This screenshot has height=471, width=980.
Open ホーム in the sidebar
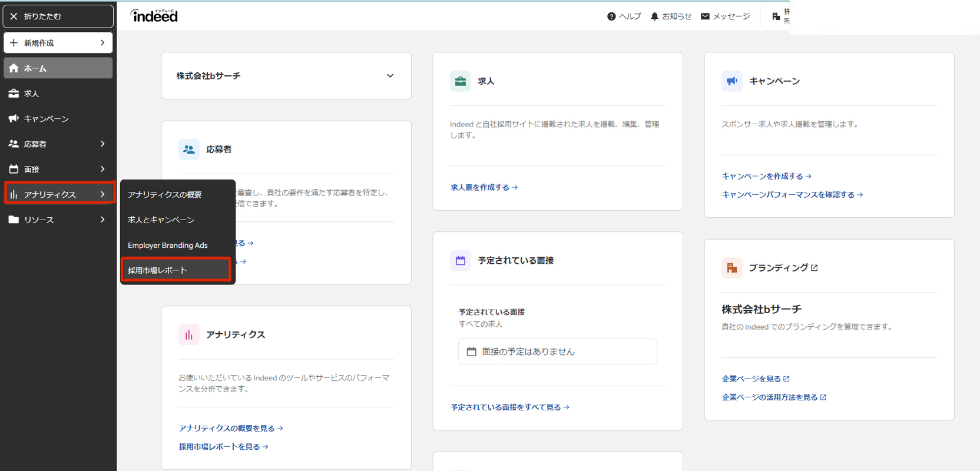tap(58, 68)
